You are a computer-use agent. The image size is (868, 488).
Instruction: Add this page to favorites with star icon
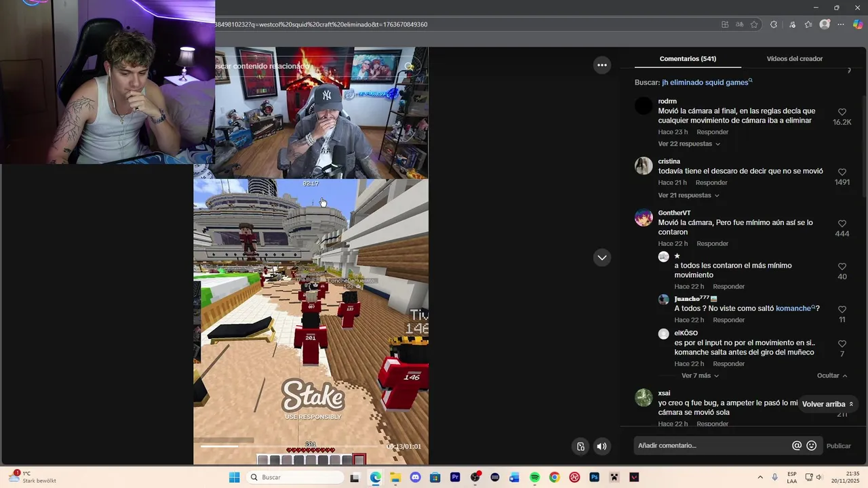754,24
